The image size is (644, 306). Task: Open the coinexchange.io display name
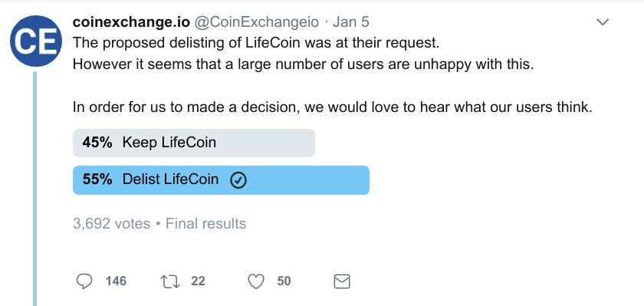tap(131, 21)
